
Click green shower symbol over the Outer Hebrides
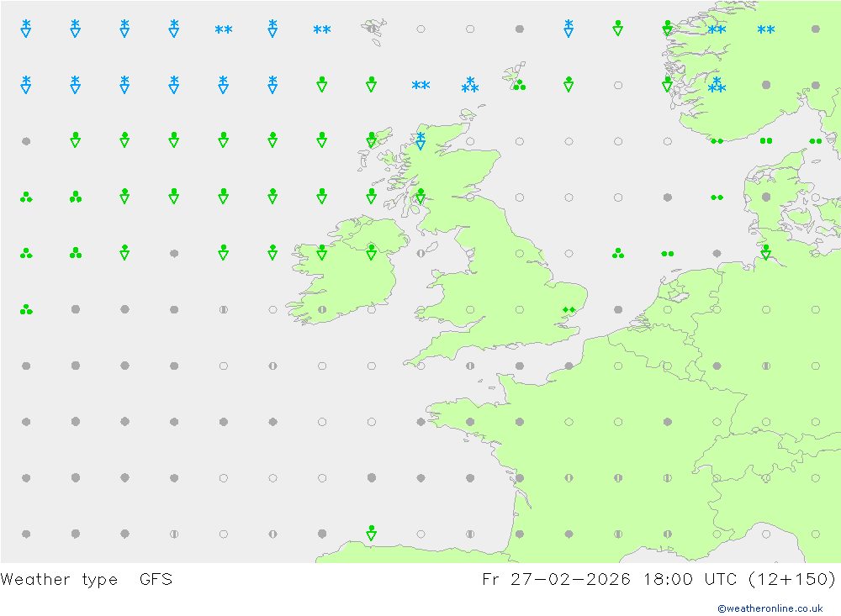(x=371, y=140)
